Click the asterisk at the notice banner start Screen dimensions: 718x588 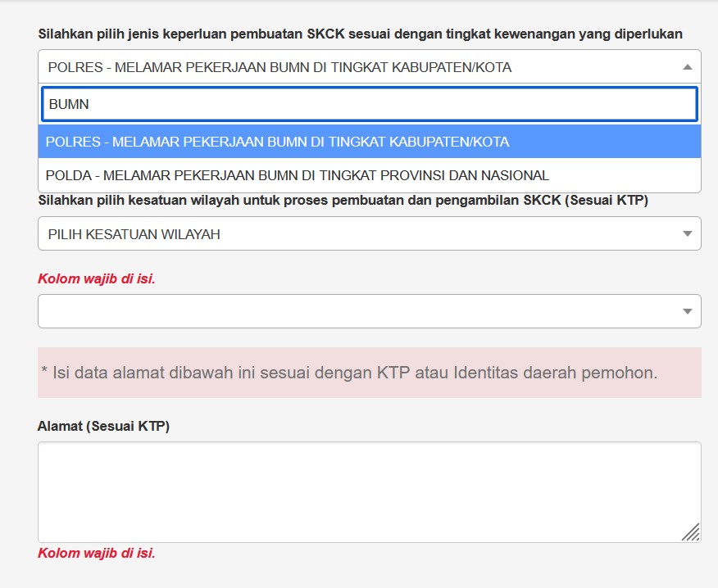44,373
